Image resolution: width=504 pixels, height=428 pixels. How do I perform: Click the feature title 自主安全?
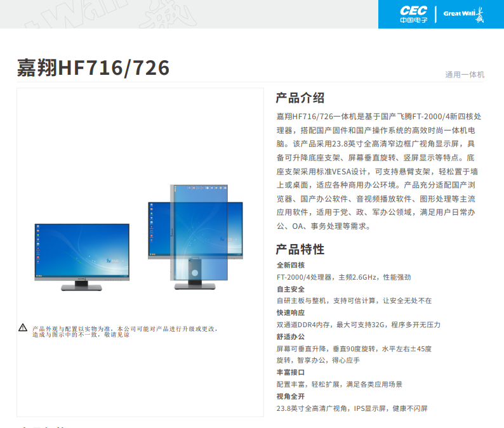click(x=291, y=289)
